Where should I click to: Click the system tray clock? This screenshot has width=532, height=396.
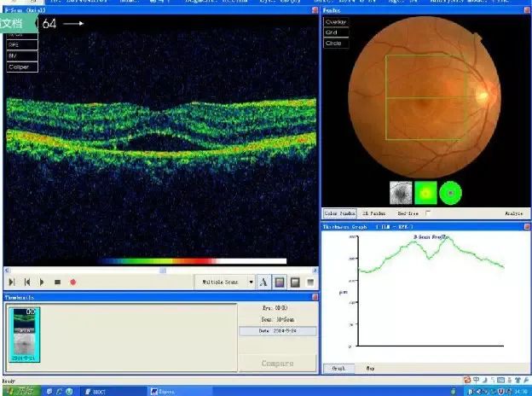click(519, 392)
